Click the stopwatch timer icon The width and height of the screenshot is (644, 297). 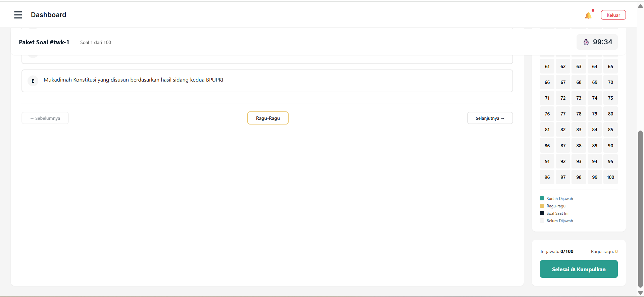point(586,42)
